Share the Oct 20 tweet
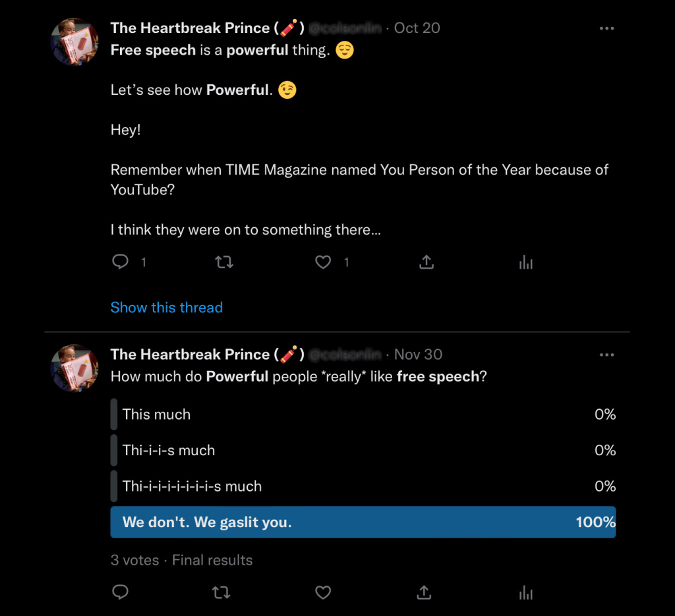Image resolution: width=675 pixels, height=616 pixels. 426,262
